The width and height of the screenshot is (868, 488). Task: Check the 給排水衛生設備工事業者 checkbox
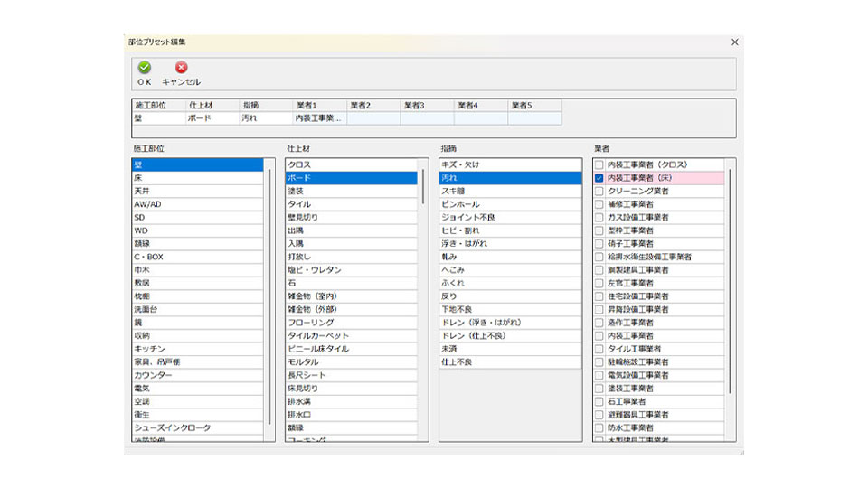point(599,257)
